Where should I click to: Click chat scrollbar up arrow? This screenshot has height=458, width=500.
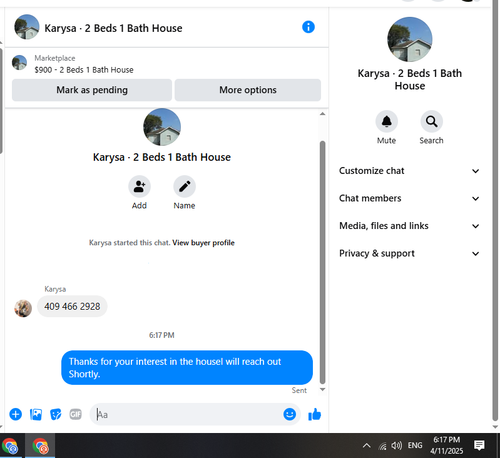pyautogui.click(x=322, y=114)
